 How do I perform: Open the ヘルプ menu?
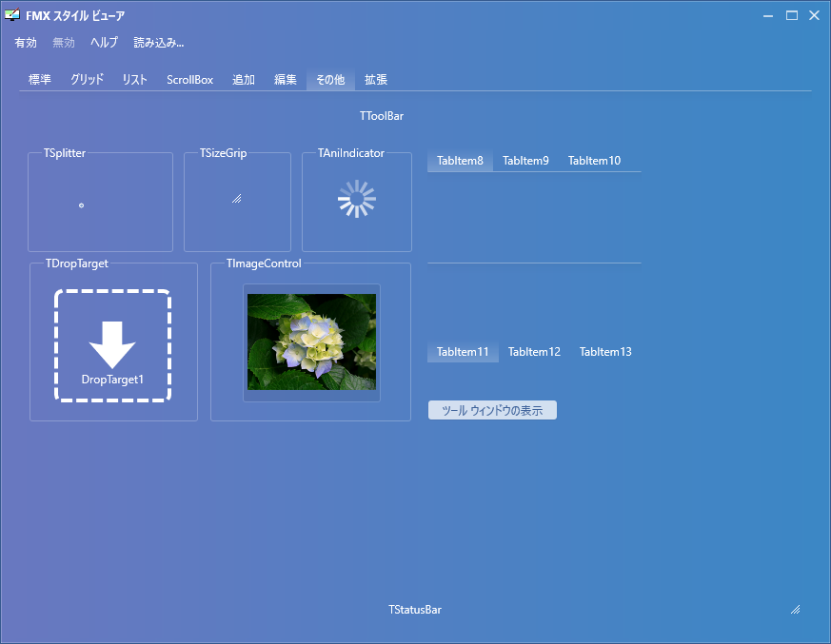coord(104,43)
